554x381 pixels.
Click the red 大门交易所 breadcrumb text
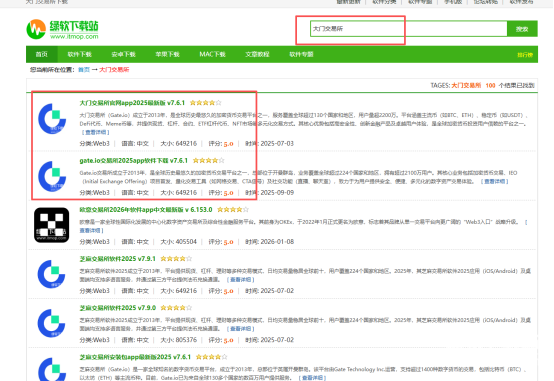(x=114, y=70)
